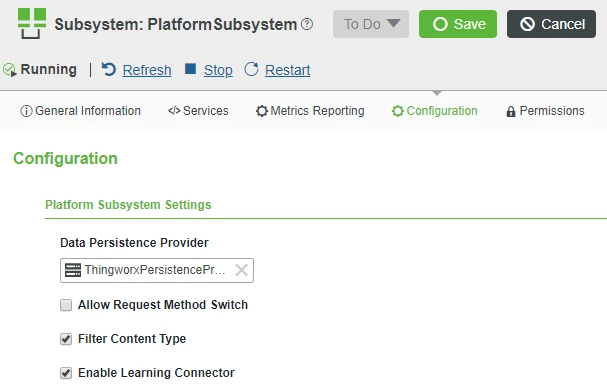Viewport: 607px width, 391px height.
Task: Click the Configuration section heading
Action: pyautogui.click(x=65, y=159)
